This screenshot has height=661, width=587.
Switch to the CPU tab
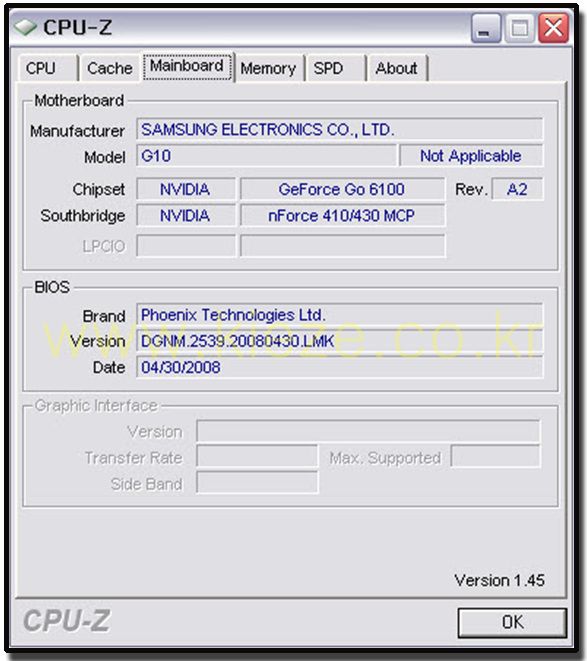48,68
